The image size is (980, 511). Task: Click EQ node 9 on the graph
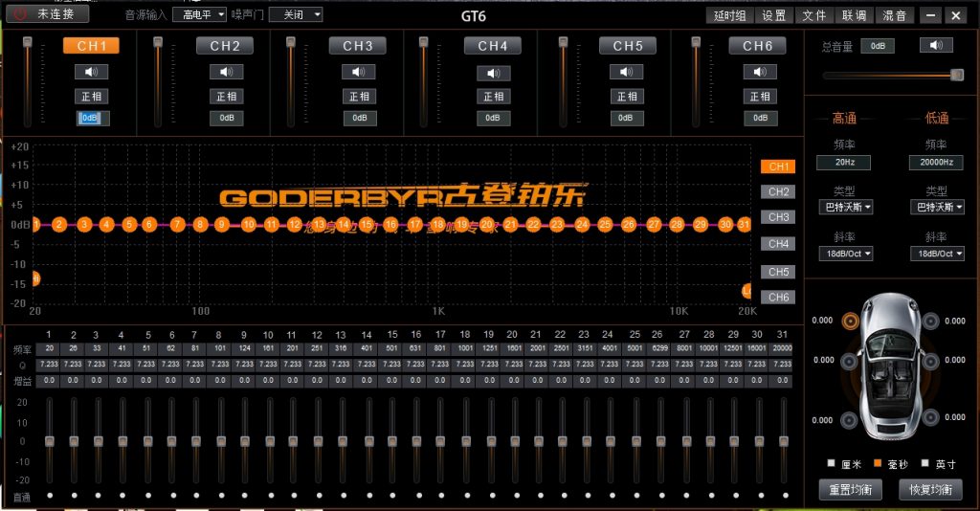(221, 224)
